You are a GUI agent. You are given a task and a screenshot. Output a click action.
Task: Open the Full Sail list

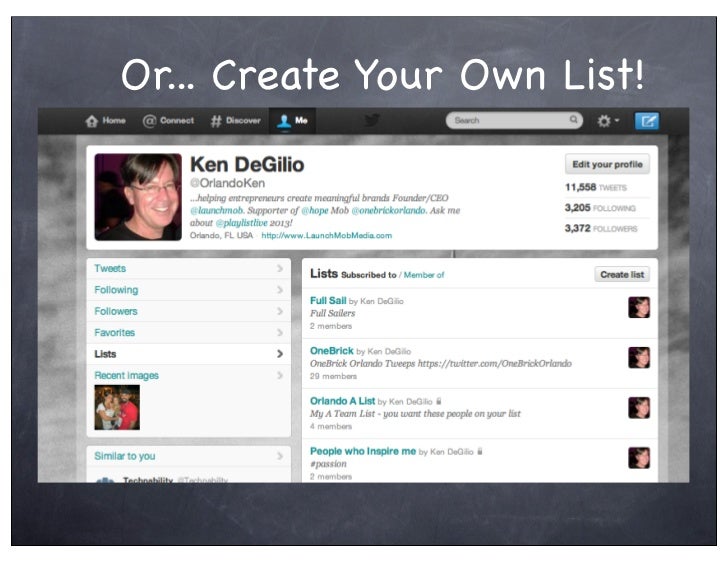pos(328,301)
